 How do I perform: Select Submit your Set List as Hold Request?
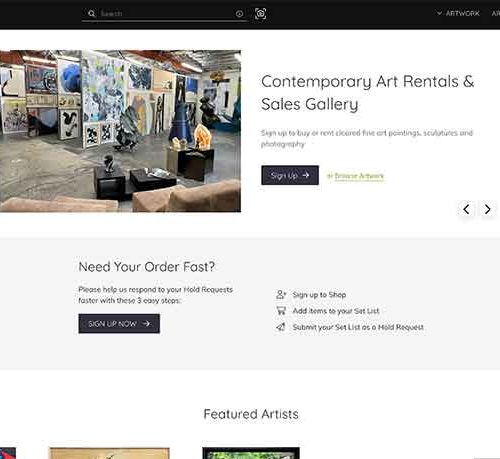pyautogui.click(x=358, y=327)
